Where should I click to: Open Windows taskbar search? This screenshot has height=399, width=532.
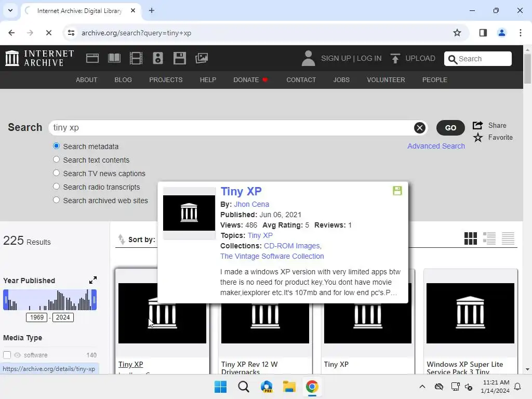pos(244,387)
